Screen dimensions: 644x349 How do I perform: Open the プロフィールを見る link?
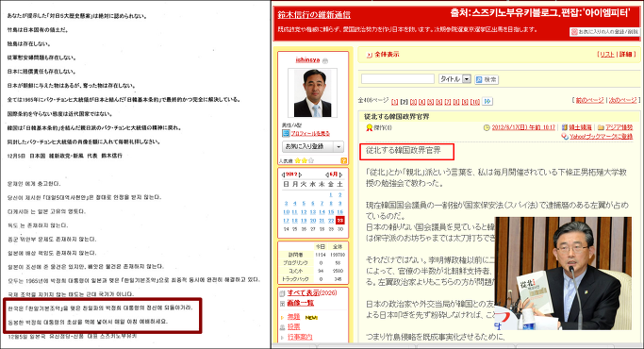(310, 134)
